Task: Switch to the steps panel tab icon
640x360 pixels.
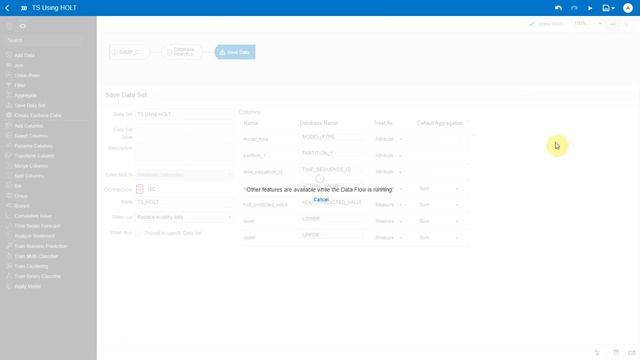Action: click(22, 26)
